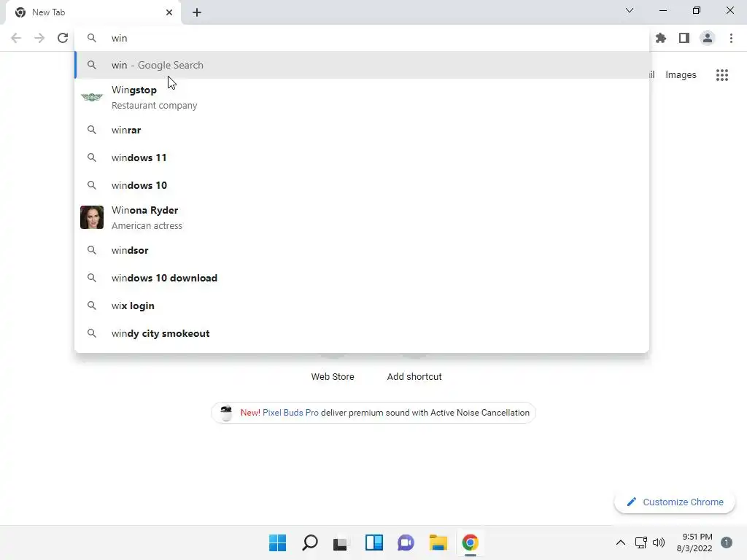Select the windsor suggestion
Image resolution: width=747 pixels, height=560 pixels.
tap(362, 250)
